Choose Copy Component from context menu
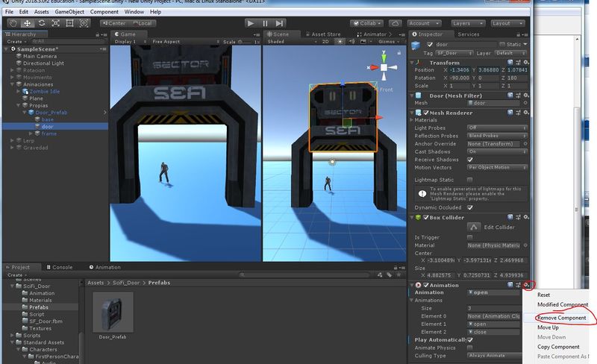The width and height of the screenshot is (597, 364). pos(558,347)
